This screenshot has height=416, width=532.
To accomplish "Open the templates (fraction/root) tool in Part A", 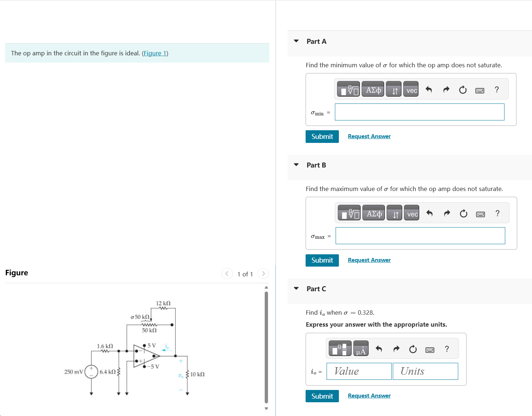I will (x=348, y=89).
